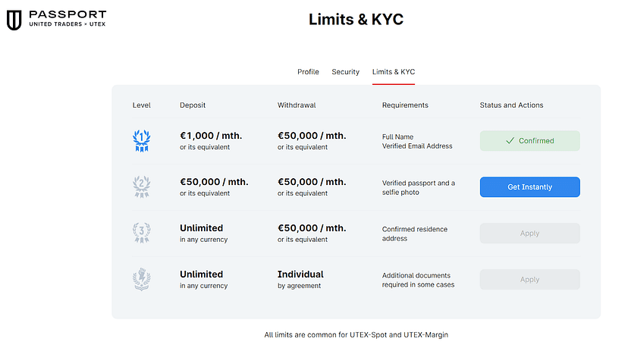The image size is (628, 364).
Task: Click the Status and Actions column header
Action: click(511, 105)
